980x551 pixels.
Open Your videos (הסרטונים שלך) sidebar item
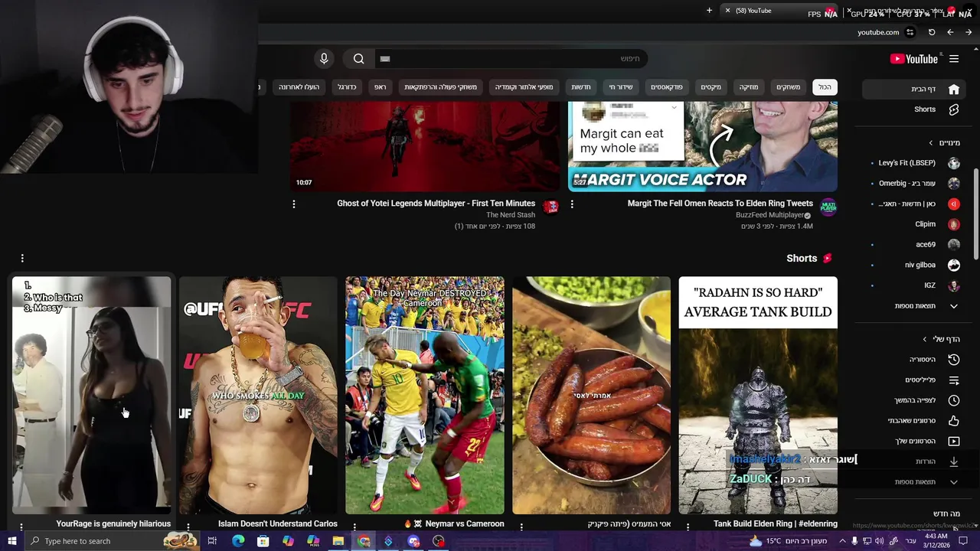(914, 441)
